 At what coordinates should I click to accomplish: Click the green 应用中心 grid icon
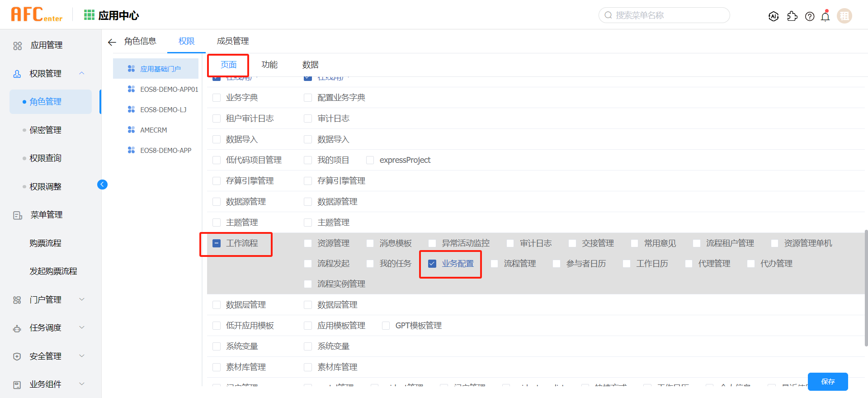[89, 15]
